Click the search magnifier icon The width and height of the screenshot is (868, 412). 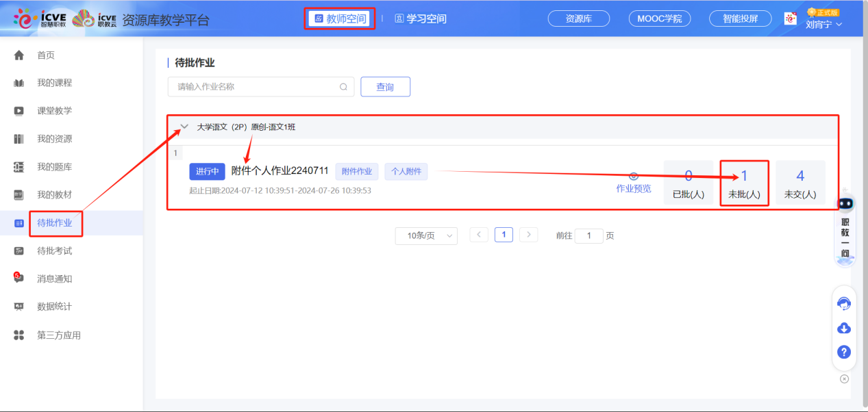343,87
